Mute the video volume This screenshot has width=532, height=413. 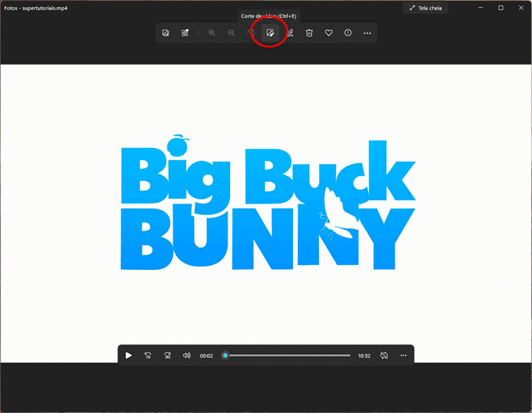coord(187,356)
